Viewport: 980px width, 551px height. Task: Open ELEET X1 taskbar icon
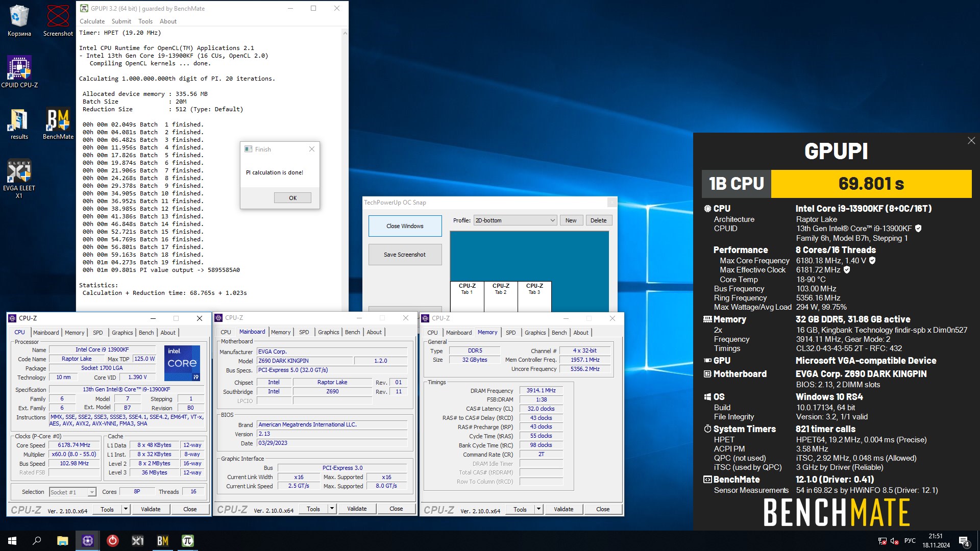(137, 541)
